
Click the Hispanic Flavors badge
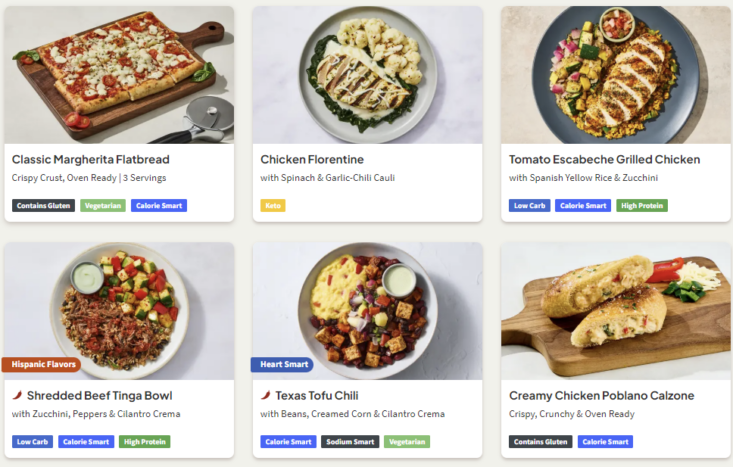point(41,365)
